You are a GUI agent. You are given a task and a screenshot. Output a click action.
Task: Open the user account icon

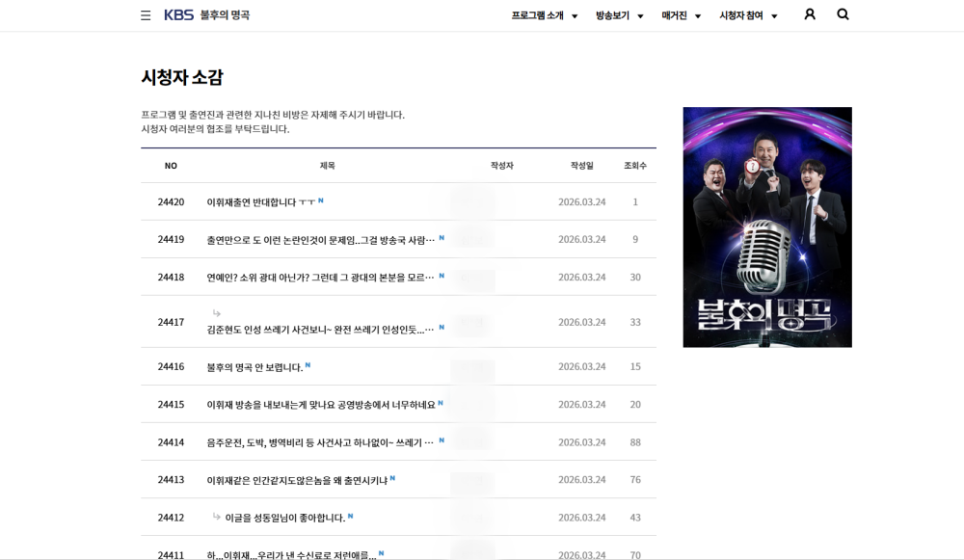[x=811, y=14]
